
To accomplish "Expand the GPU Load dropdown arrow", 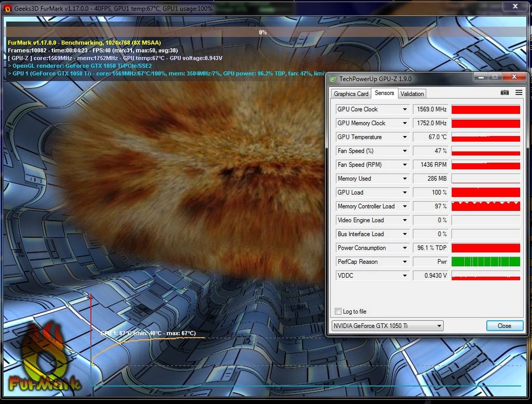I will [405, 192].
